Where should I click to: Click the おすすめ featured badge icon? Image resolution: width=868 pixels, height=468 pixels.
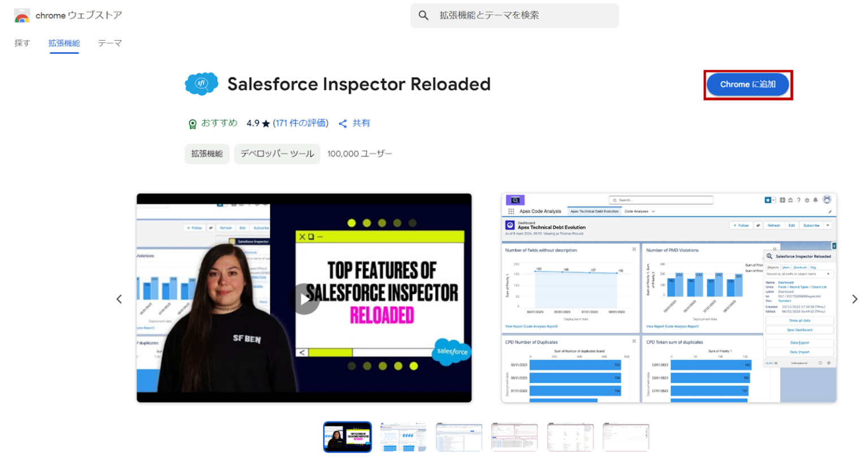pos(192,123)
